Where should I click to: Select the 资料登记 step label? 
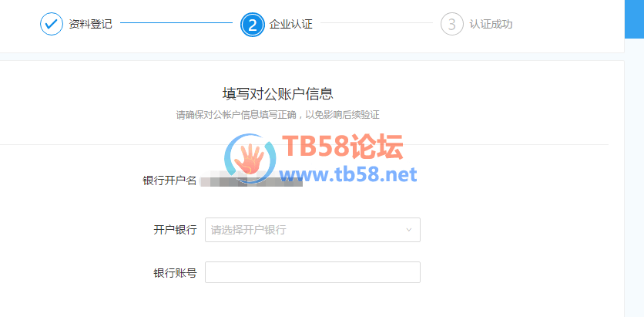[x=90, y=24]
